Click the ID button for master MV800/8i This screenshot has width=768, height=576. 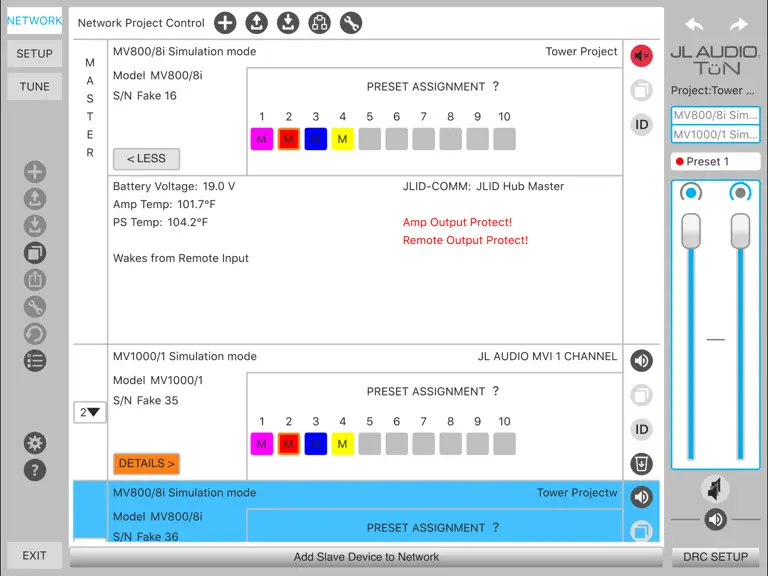641,124
